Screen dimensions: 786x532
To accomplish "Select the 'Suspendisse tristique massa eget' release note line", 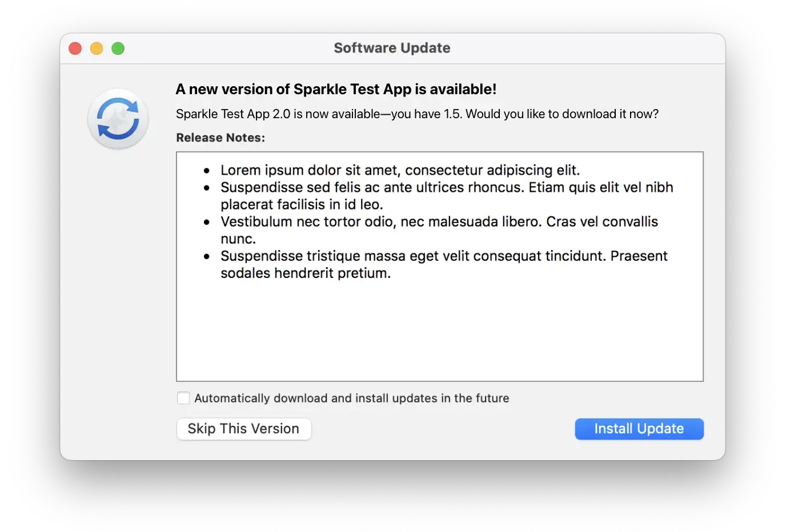I will (444, 256).
